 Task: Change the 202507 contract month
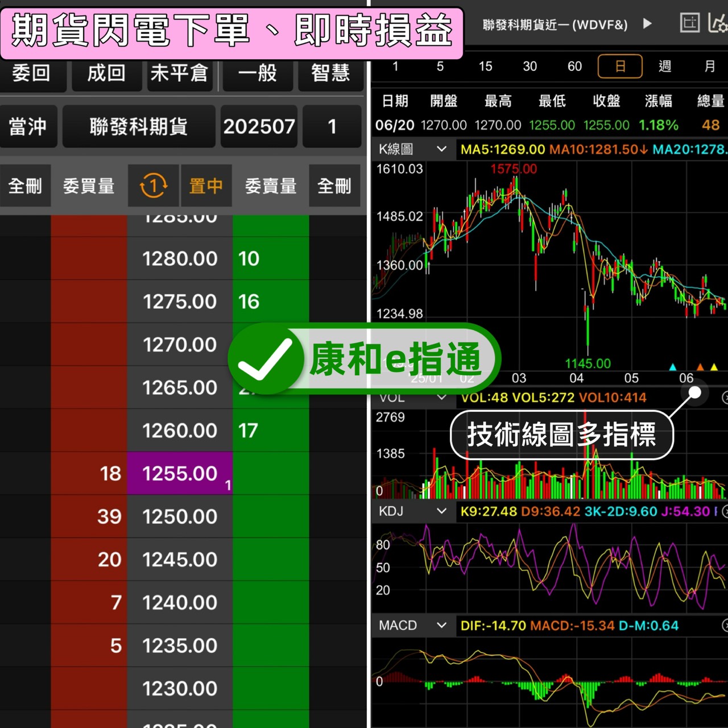(259, 126)
